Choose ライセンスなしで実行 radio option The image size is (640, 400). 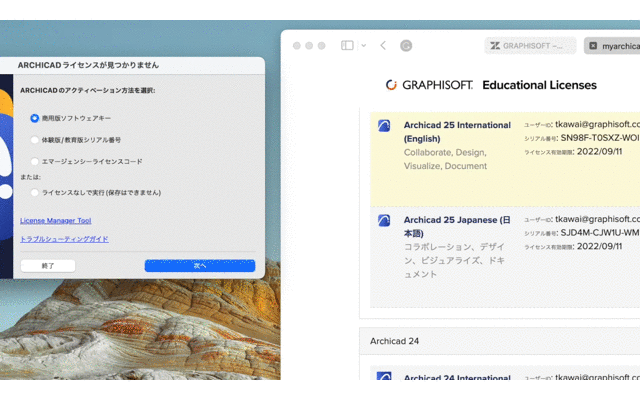(35, 193)
